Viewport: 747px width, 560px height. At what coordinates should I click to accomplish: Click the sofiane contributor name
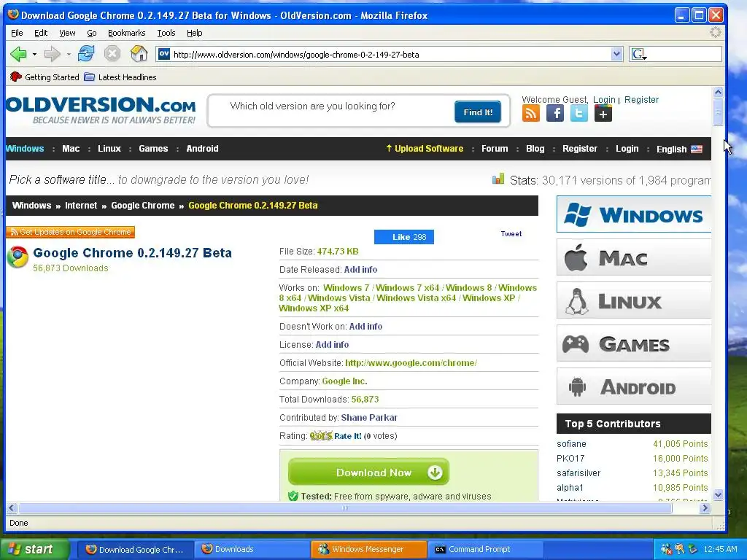[x=571, y=444]
